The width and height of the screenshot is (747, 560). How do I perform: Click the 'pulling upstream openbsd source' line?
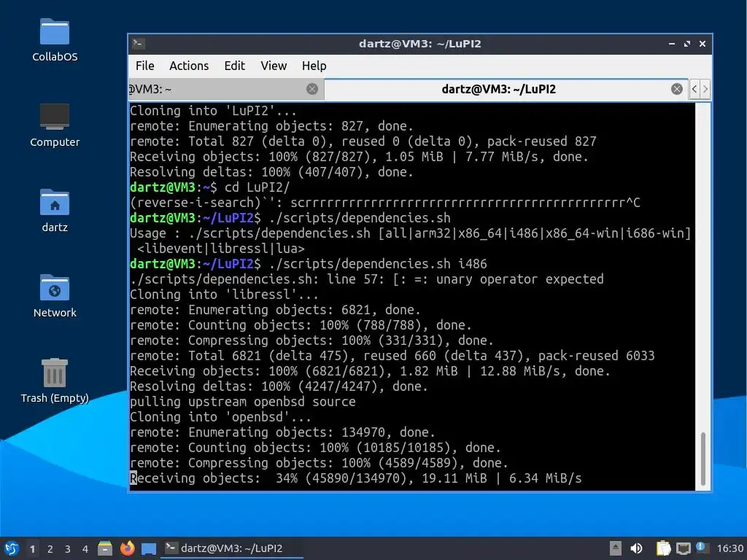242,402
